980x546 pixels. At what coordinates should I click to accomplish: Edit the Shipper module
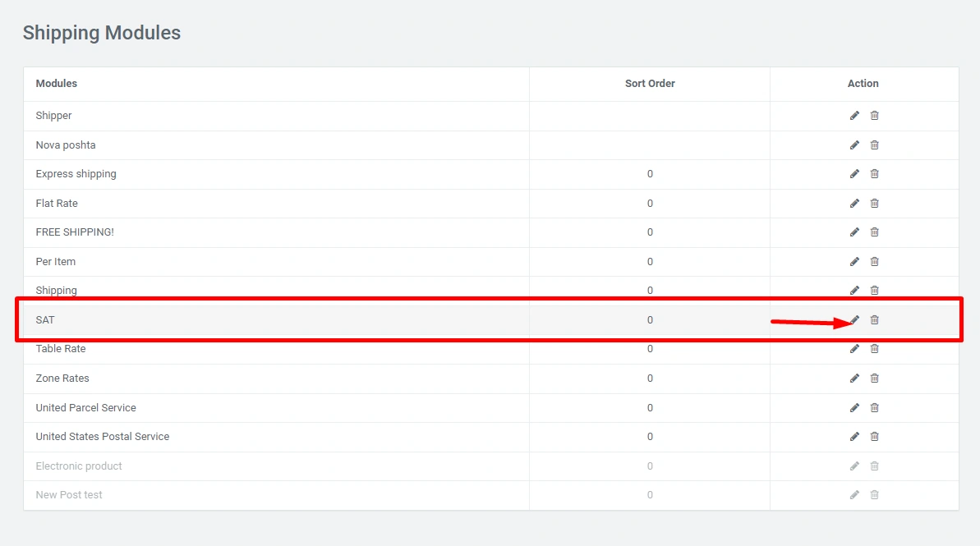click(x=854, y=116)
